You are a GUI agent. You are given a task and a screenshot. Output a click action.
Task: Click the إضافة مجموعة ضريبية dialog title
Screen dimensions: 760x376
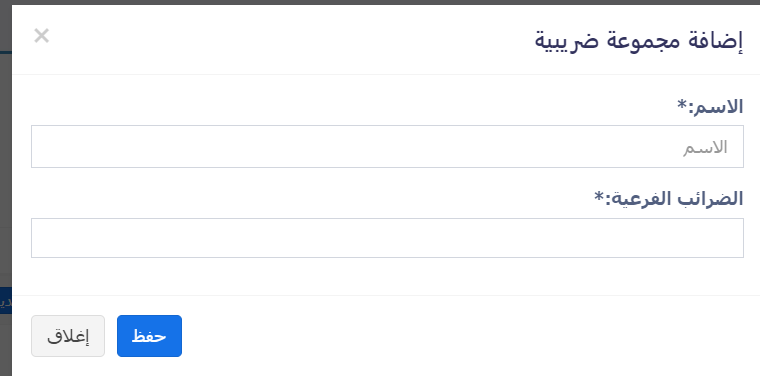coord(639,40)
